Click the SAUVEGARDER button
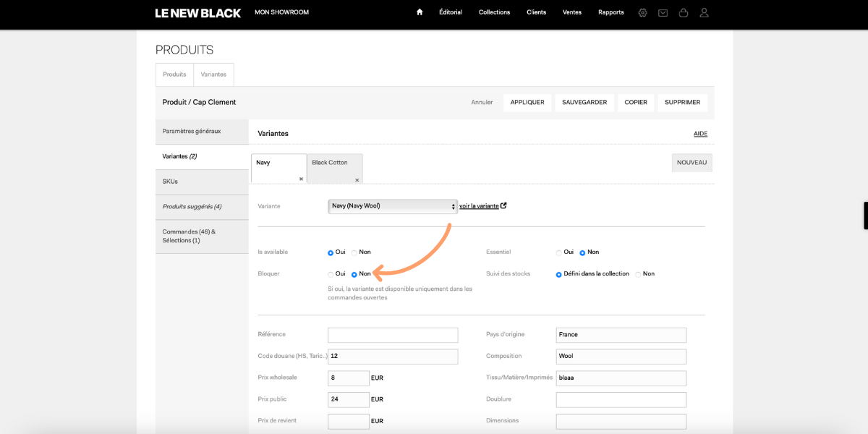Screen dimensions: 868x434 584,103
